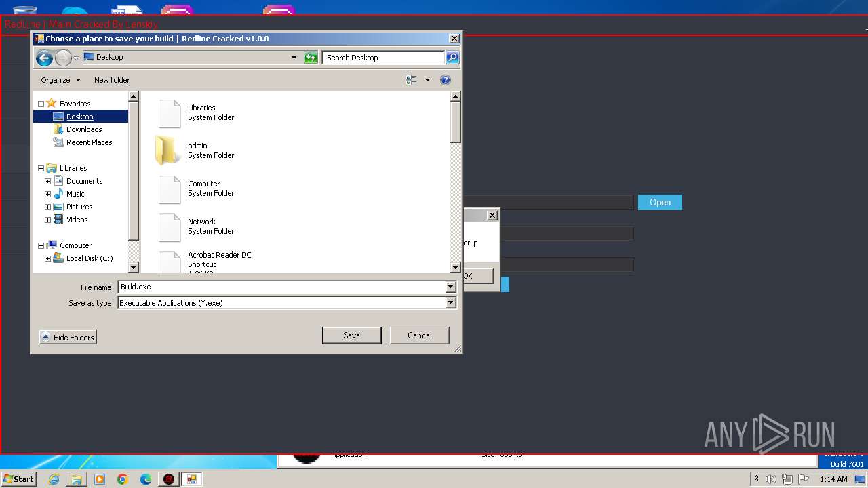The height and width of the screenshot is (488, 868).
Task: Click the help question mark icon
Action: pyautogui.click(x=446, y=80)
